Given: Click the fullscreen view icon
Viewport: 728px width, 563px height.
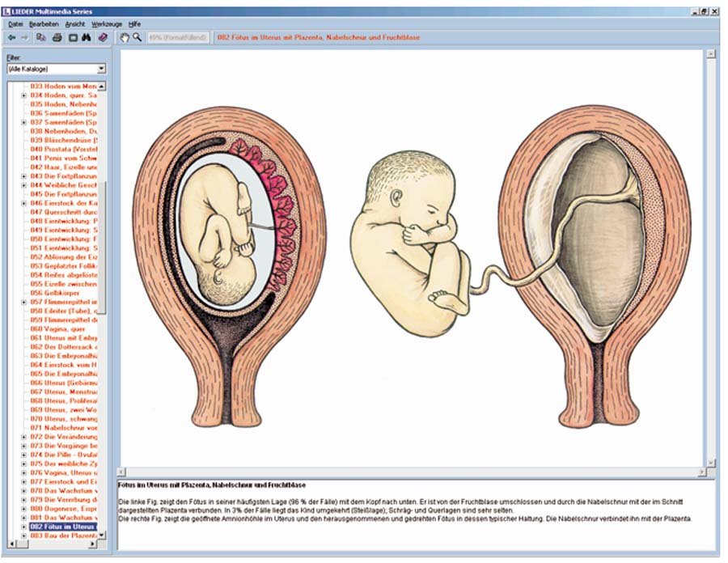Looking at the screenshot, I should (x=72, y=38).
